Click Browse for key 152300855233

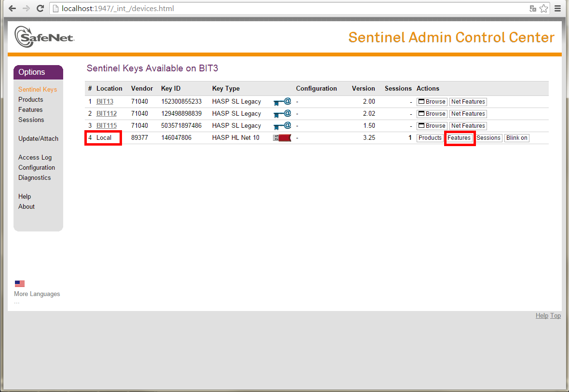coord(432,102)
